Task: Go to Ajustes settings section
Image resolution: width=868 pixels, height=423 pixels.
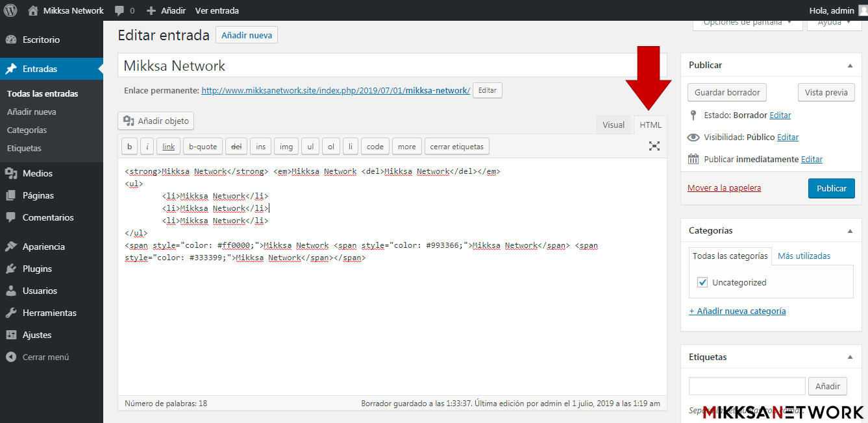Action: pyautogui.click(x=36, y=335)
